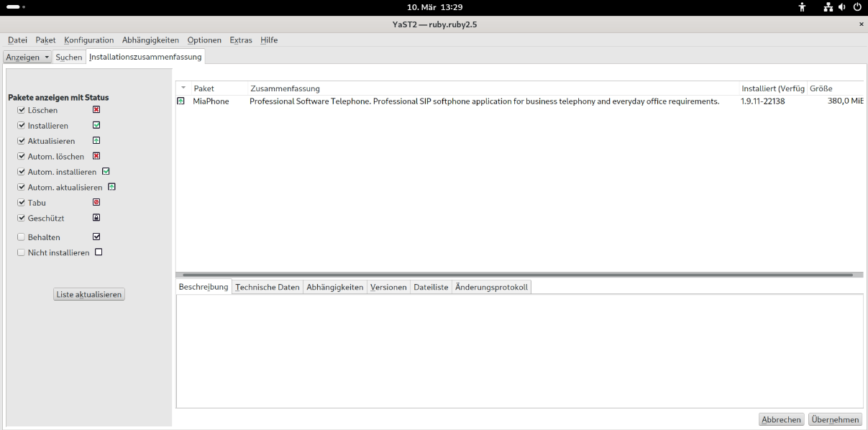Image resolution: width=868 pixels, height=430 pixels.
Task: Toggle the Aktualisieren checkbox
Action: 21,141
